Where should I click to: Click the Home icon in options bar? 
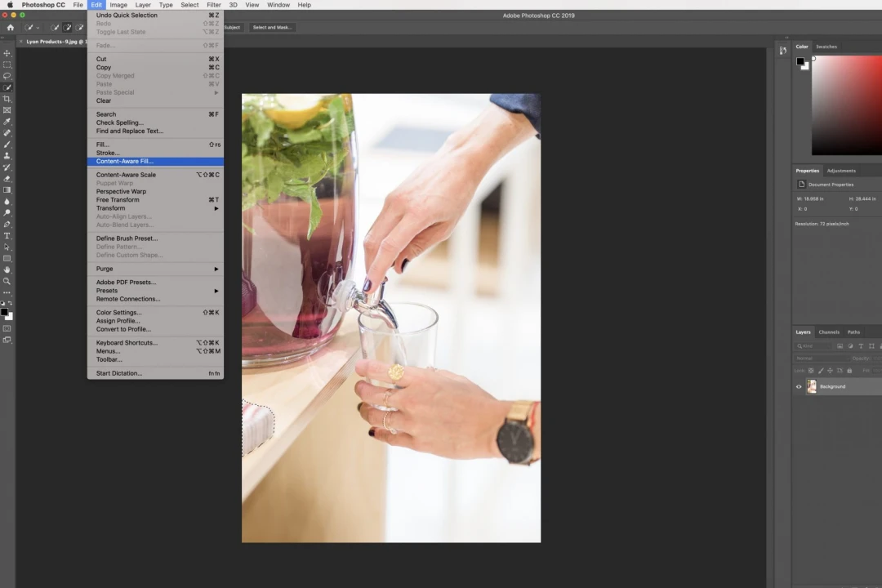coord(10,27)
